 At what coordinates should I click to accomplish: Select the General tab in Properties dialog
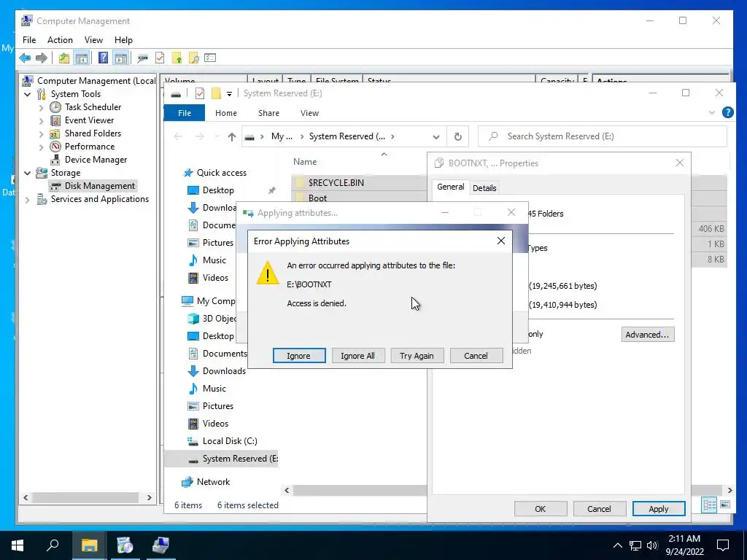(451, 187)
